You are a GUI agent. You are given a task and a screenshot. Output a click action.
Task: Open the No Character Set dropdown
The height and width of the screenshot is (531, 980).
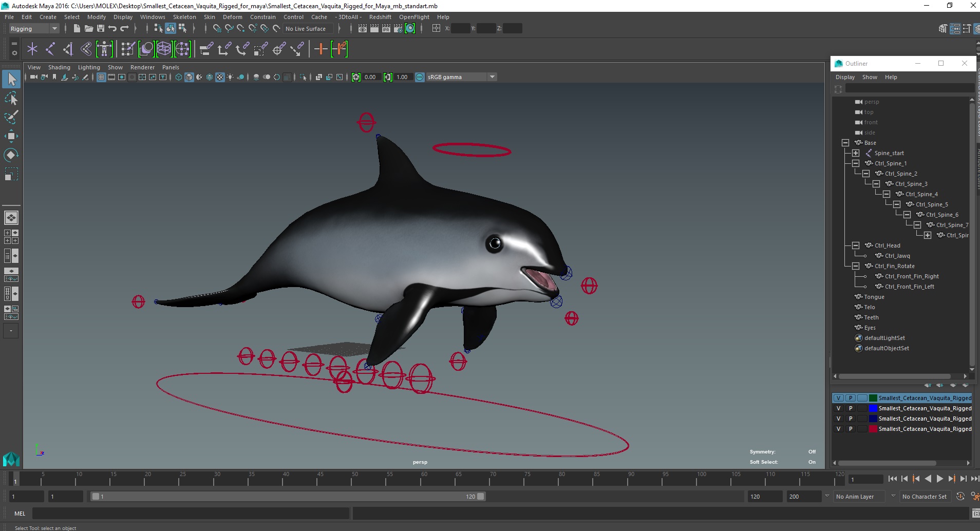point(925,497)
